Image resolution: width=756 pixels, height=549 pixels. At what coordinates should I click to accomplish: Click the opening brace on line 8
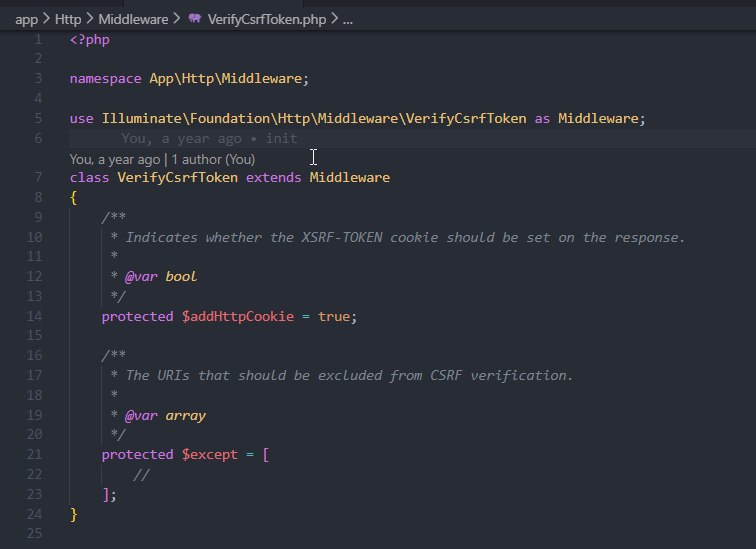point(73,198)
